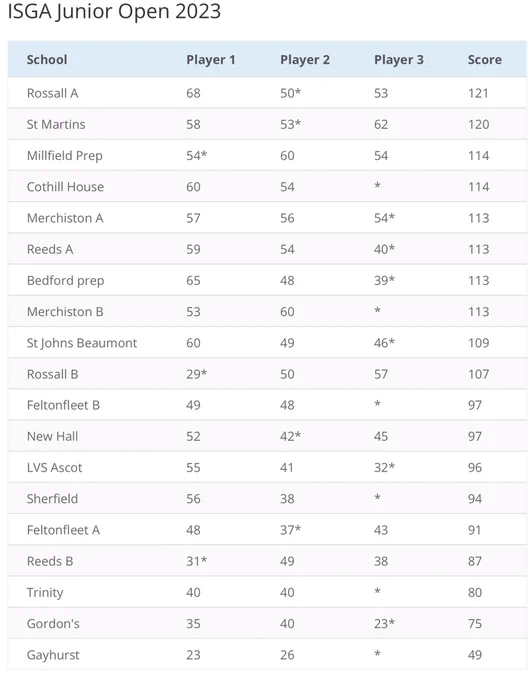This screenshot has width=531, height=680.
Task: Click St Johns Beaumont entry
Action: point(82,343)
